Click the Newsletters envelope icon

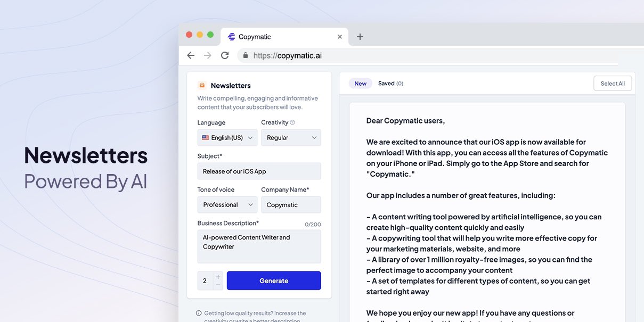[x=202, y=85]
